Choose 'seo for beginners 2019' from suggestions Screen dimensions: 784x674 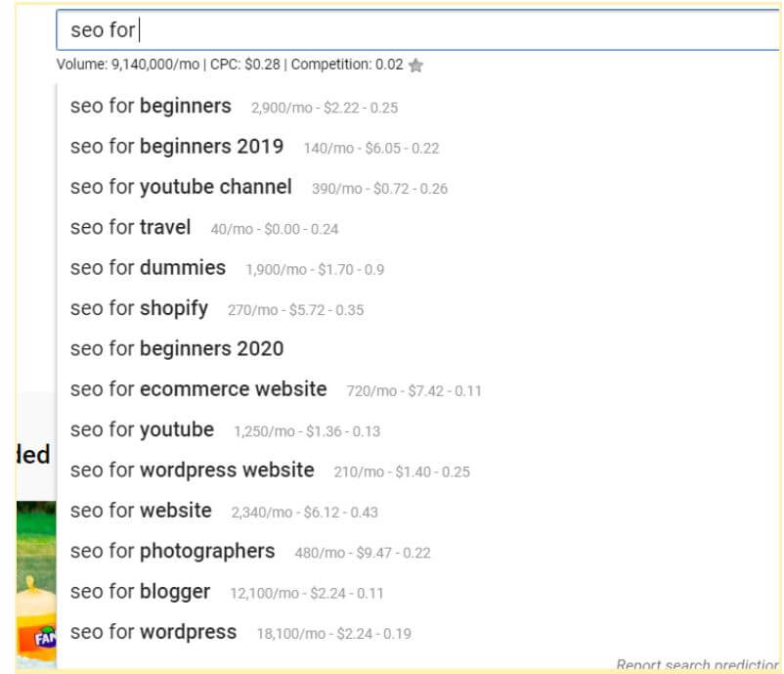176,146
